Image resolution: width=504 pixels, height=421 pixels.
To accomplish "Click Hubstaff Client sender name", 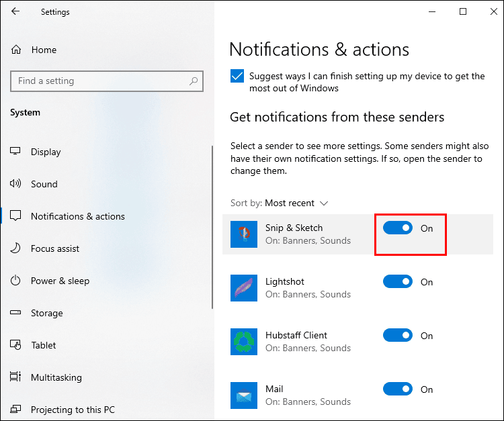I will click(x=296, y=335).
